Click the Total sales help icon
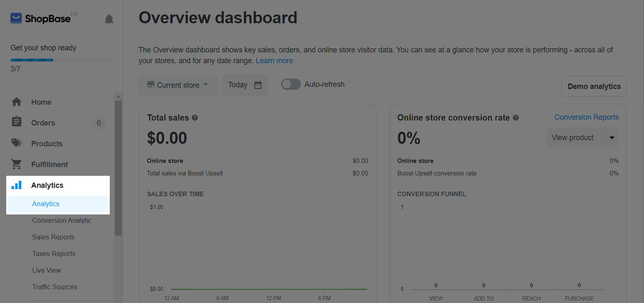This screenshot has height=303, width=644. pos(195,118)
